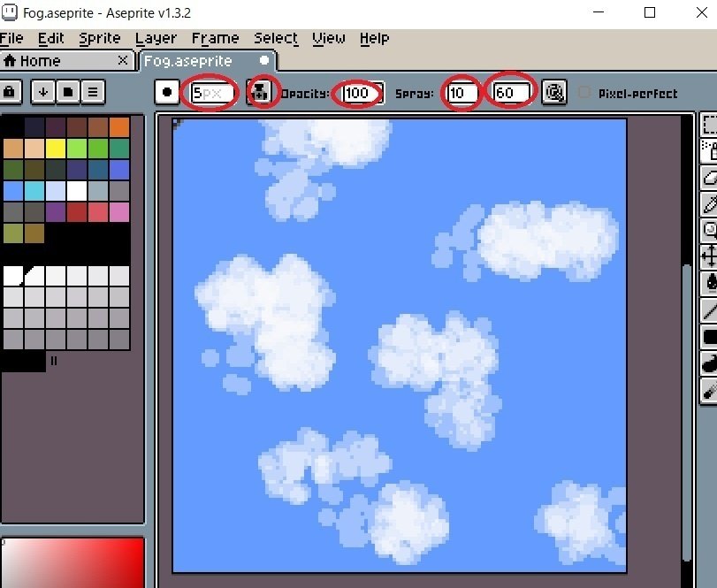Click the Spray width field showing 10
This screenshot has width=717, height=588.
[462, 93]
